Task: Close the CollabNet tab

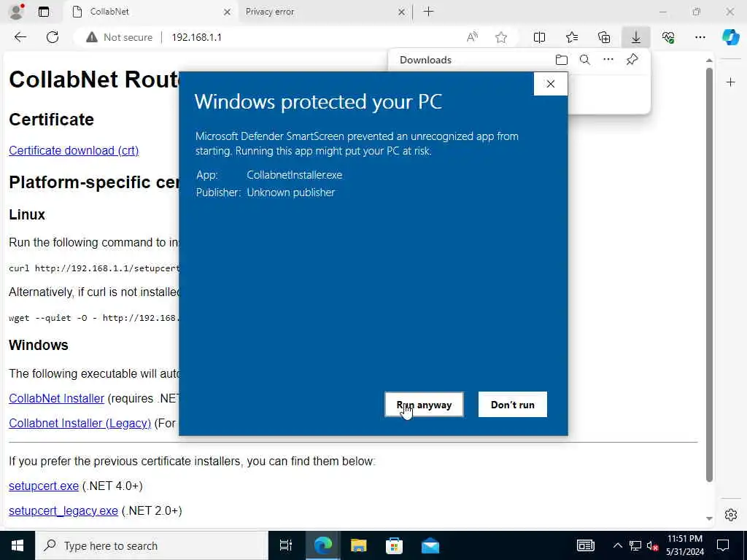Action: coord(228,12)
